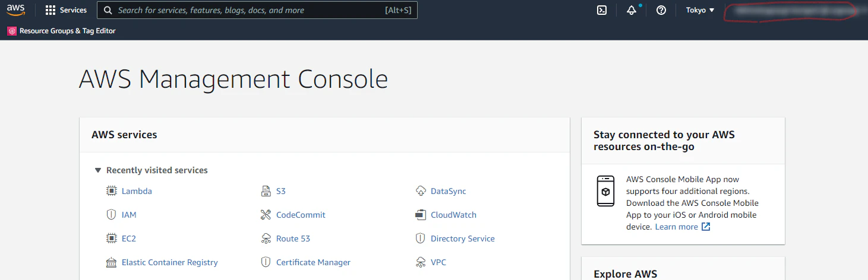Click the magnifier icon in search bar
This screenshot has height=280, width=868.
click(108, 10)
